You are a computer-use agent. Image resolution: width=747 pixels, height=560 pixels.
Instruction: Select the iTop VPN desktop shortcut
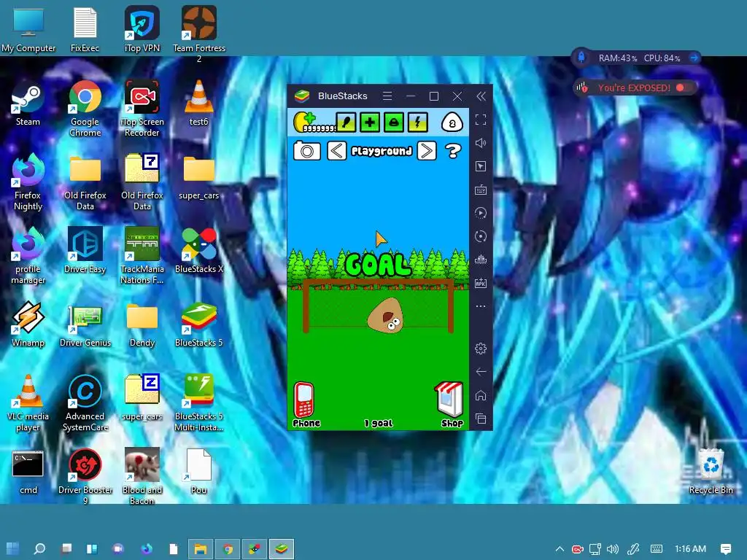click(x=142, y=29)
